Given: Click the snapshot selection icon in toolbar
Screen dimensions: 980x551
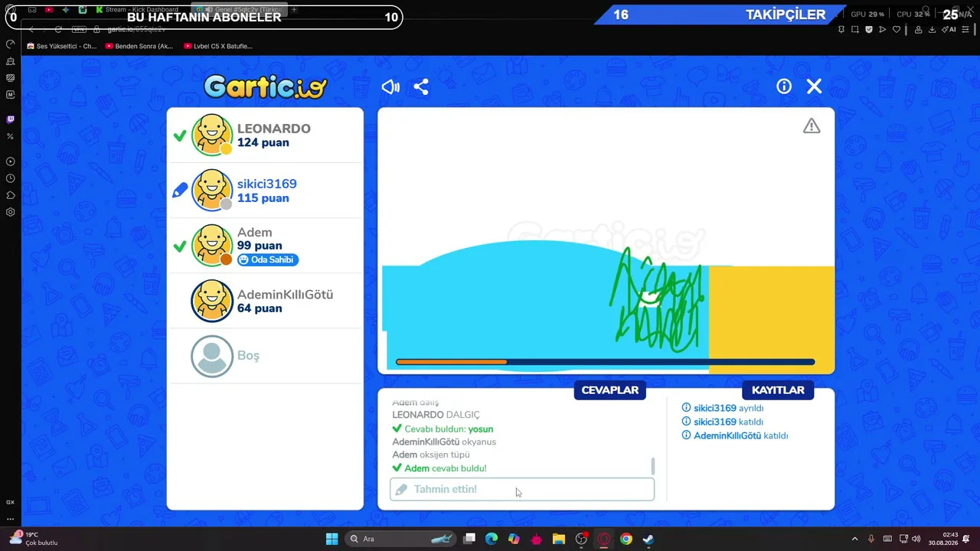Looking at the screenshot, I should pos(855,29).
